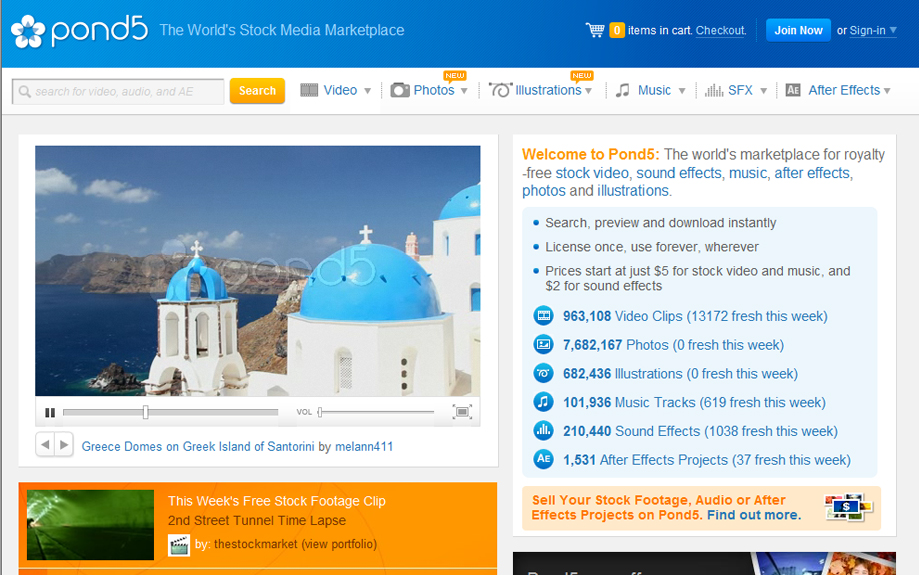Click the Sound Effects round stats icon
The image size is (919, 575).
point(543,431)
